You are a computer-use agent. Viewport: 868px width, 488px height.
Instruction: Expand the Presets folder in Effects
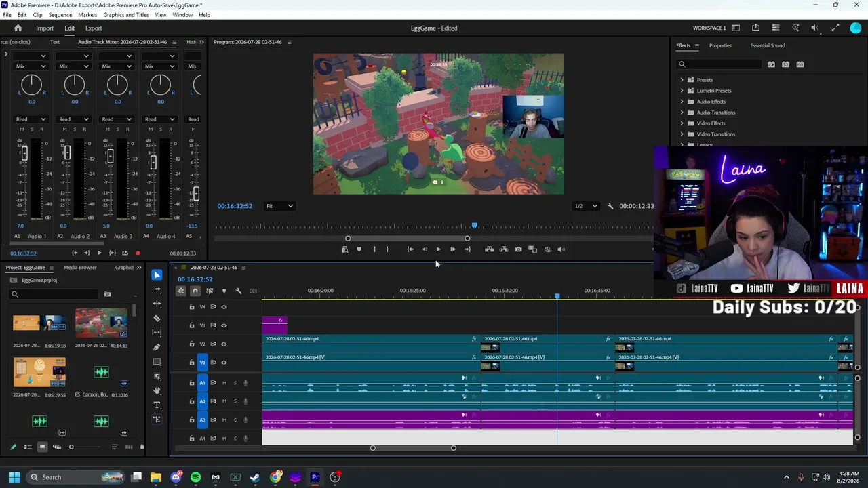coord(682,80)
